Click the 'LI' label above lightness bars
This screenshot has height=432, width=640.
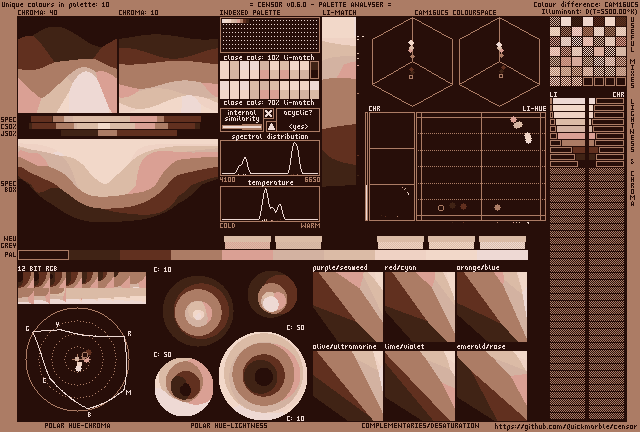pos(553,95)
